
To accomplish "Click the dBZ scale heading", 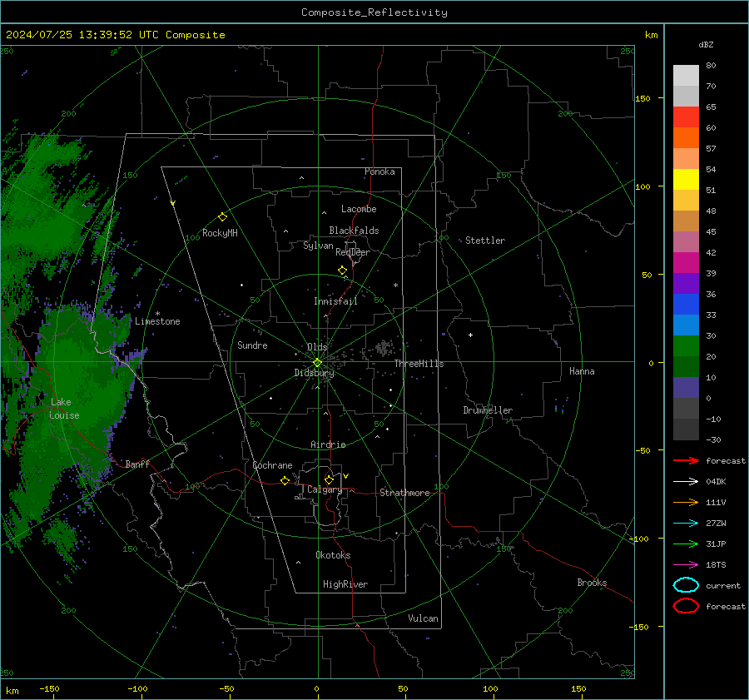I will (706, 44).
